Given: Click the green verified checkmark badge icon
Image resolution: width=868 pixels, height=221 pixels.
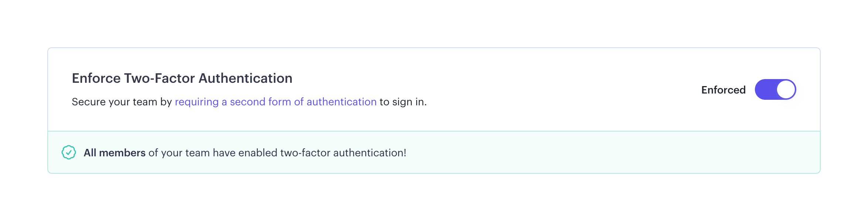Looking at the screenshot, I should (69, 152).
